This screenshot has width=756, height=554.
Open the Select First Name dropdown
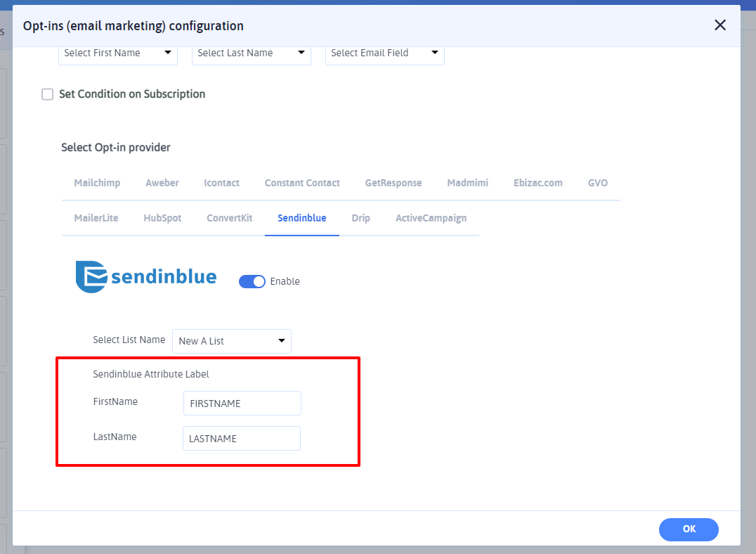117,53
